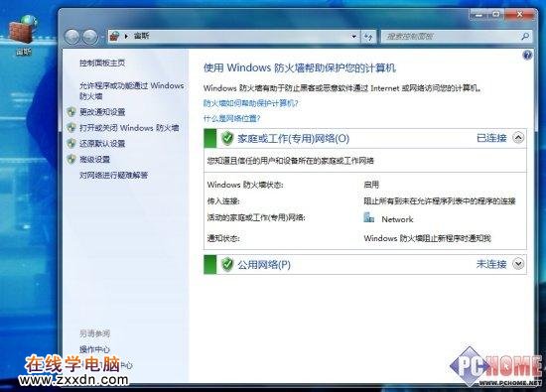Click the refresh button beside address bar
Screen dimensions: 546x392
pos(368,36)
